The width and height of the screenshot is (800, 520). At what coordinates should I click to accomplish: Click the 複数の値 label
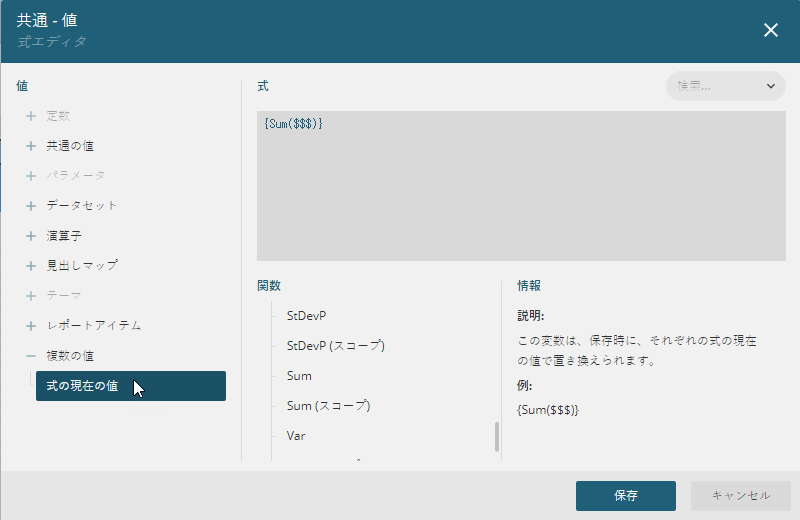coord(70,356)
